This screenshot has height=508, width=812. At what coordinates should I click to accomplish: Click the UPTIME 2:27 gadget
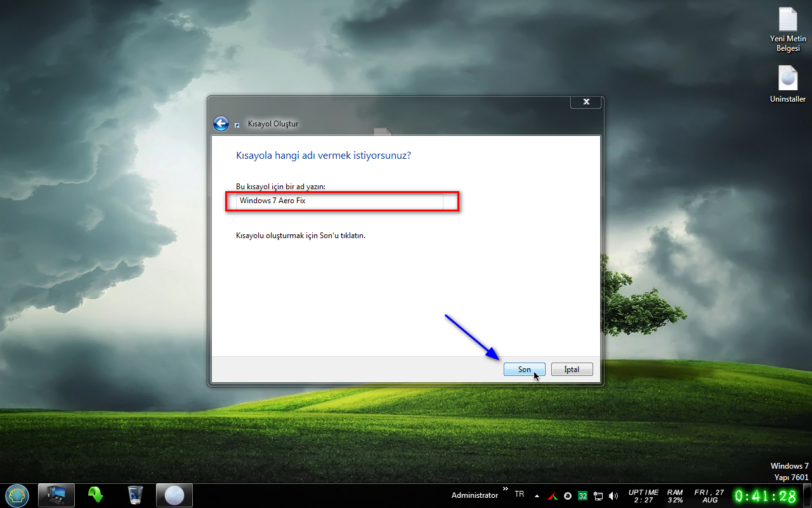coord(643,496)
